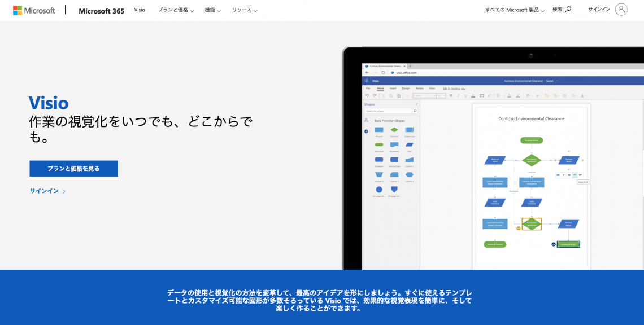Select the Custom 4 shape
The height and width of the screenshot is (325, 644).
410,175
